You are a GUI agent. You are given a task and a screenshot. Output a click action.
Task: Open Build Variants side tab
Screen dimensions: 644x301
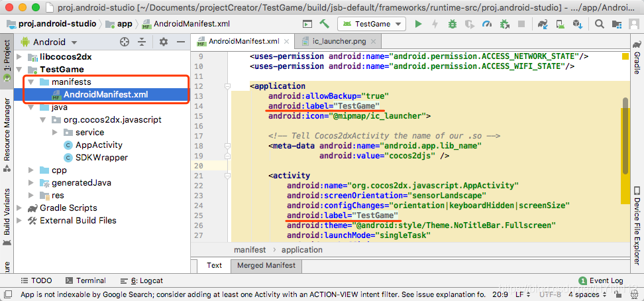(x=7, y=218)
